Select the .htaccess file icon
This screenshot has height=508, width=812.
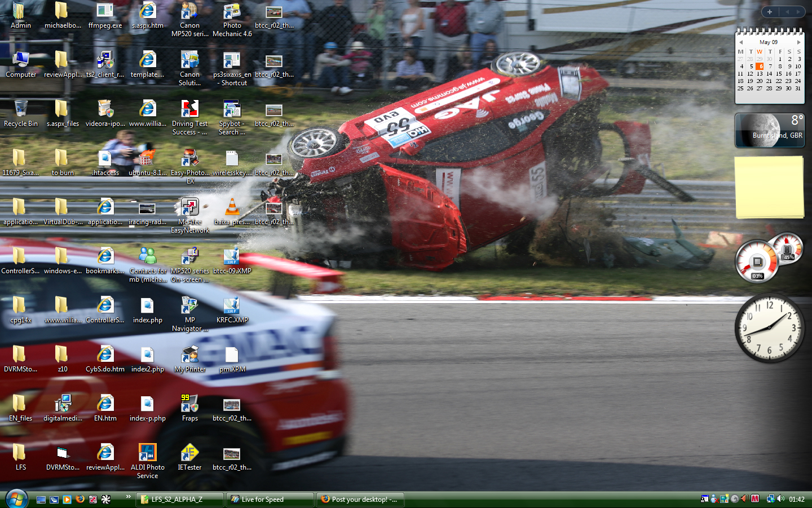tap(105, 163)
